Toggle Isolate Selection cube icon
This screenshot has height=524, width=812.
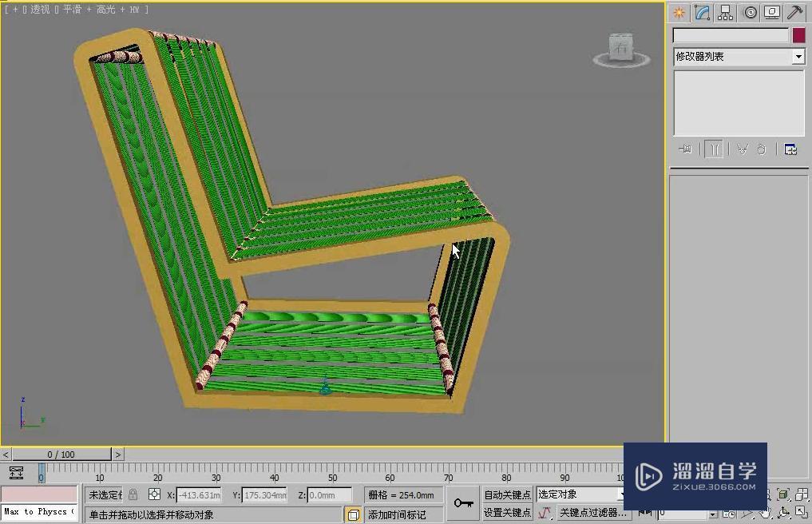tap(353, 514)
